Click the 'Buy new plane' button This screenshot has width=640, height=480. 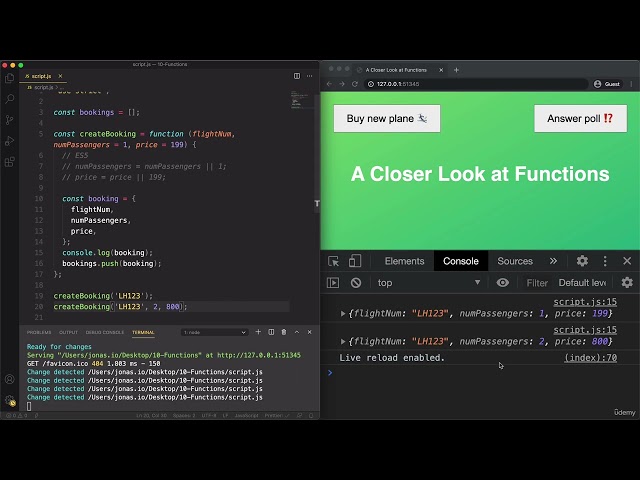tap(387, 118)
